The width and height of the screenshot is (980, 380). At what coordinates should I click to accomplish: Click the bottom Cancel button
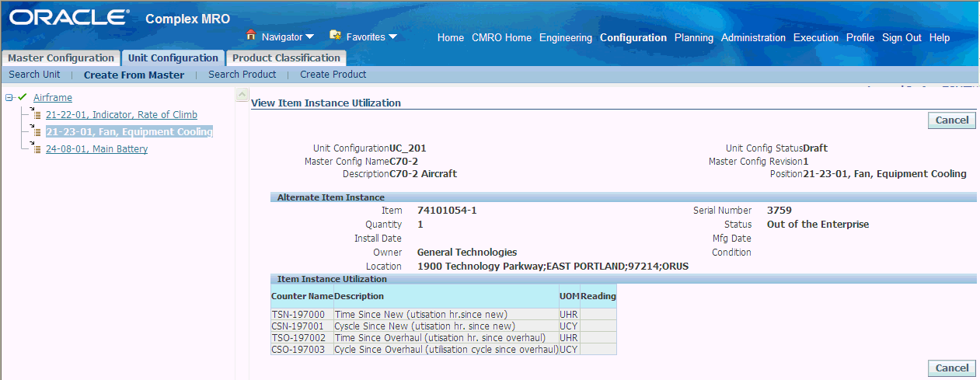coord(952,368)
